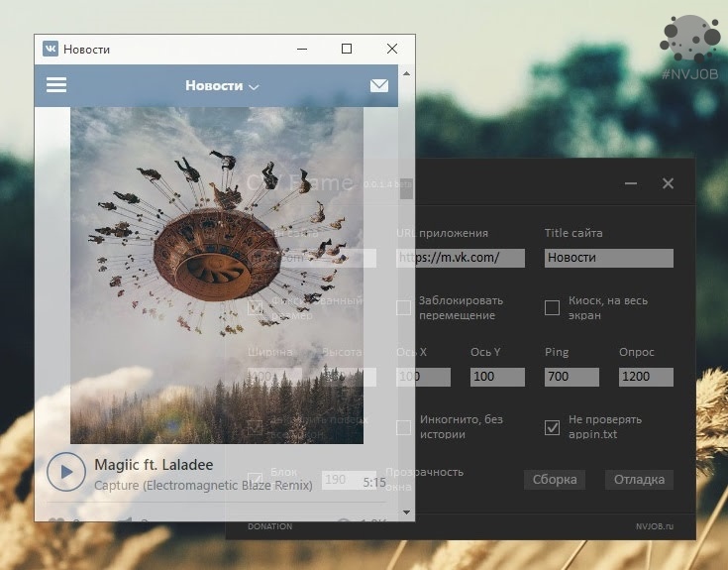Minimize the Новости window
The height and width of the screenshot is (570, 728).
point(302,49)
